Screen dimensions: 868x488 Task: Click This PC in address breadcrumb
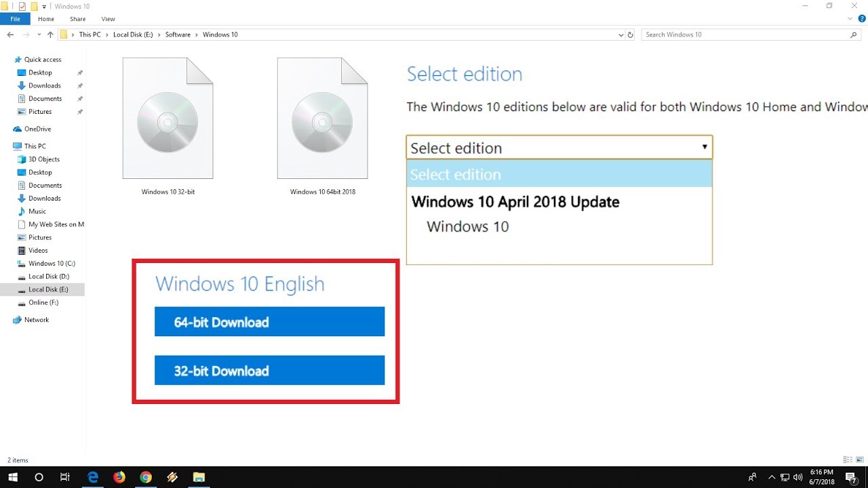point(90,35)
